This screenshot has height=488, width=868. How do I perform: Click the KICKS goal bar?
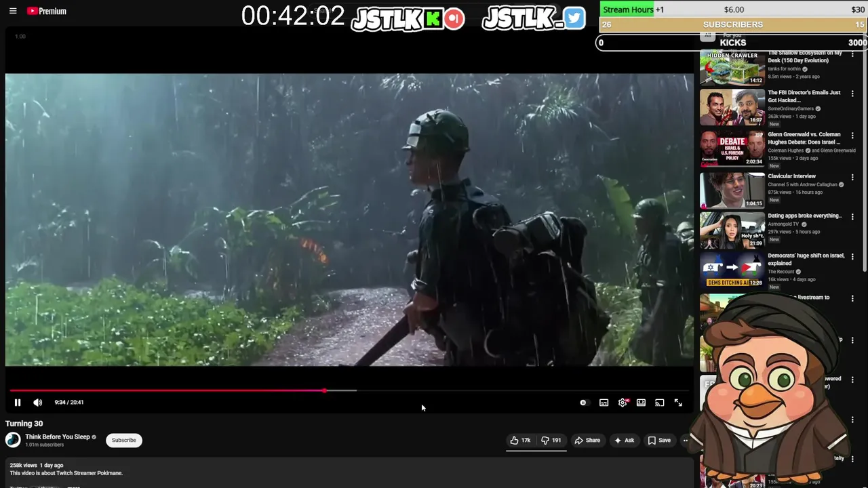733,43
